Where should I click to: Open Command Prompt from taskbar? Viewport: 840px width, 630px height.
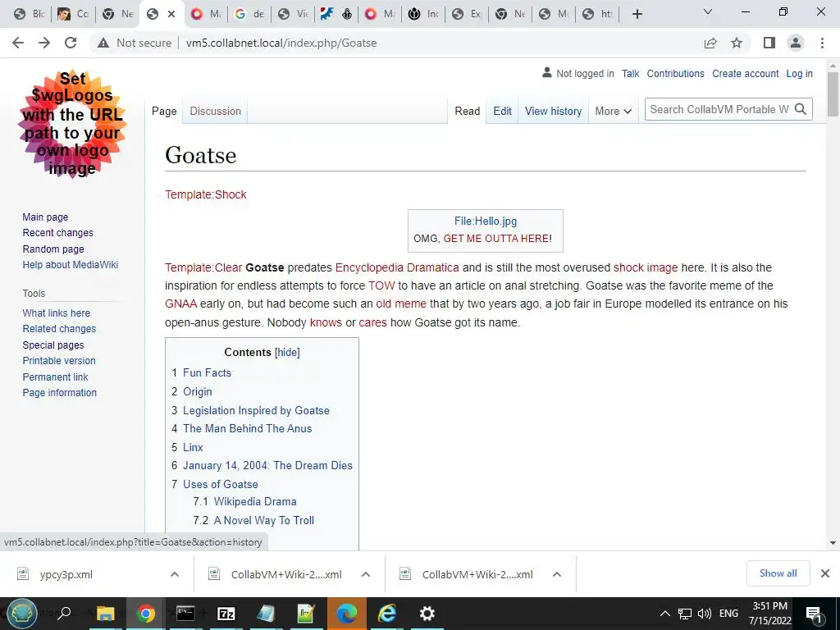185,614
